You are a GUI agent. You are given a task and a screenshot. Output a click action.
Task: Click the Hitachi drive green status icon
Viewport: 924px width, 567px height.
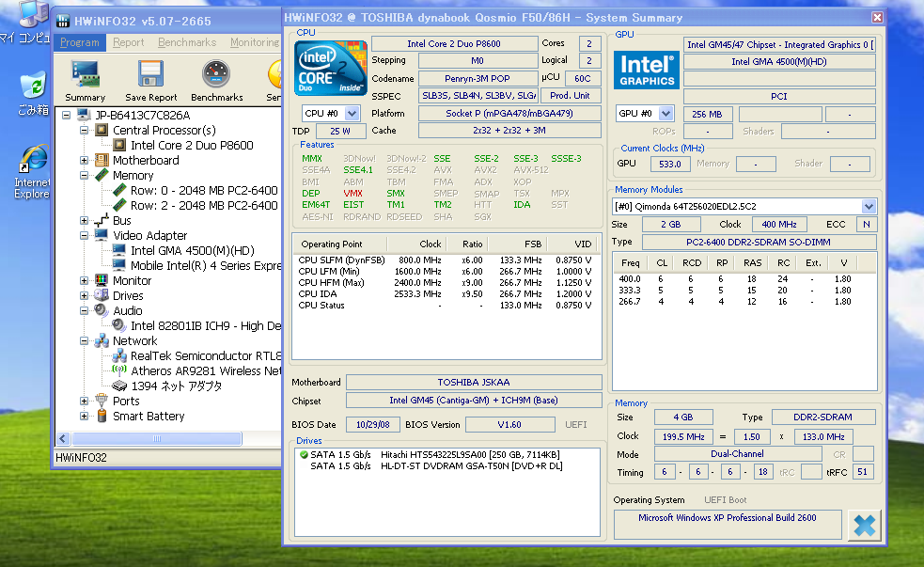click(x=304, y=454)
